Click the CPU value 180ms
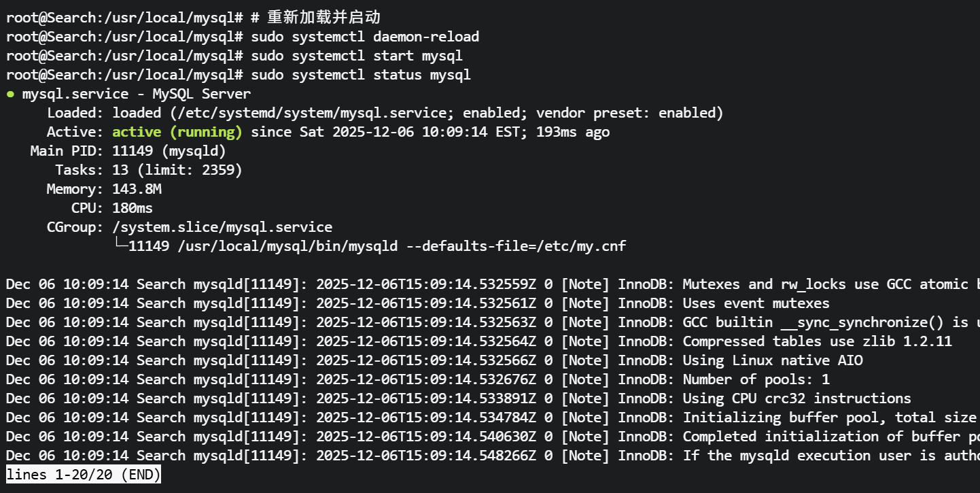Viewport: 980px width, 493px height. click(x=133, y=208)
